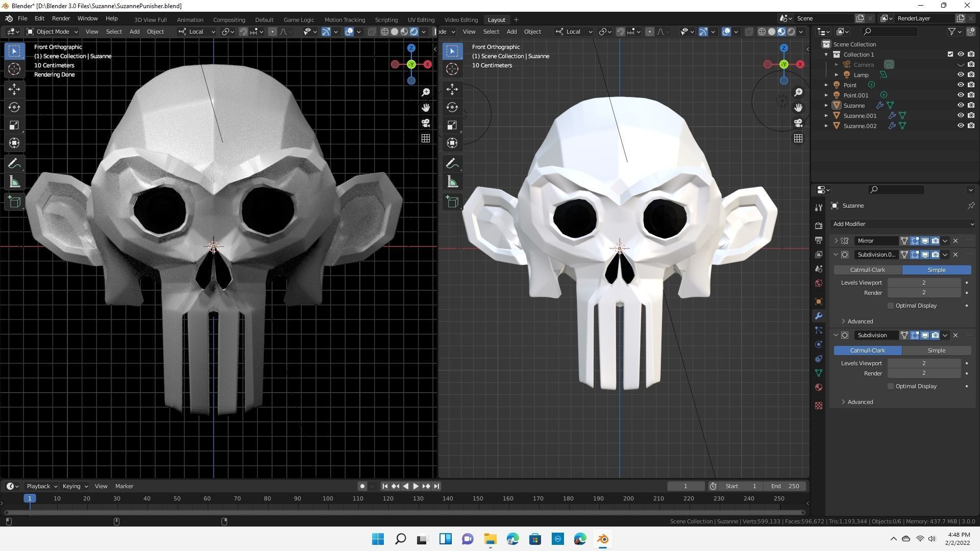This screenshot has width=980, height=551.
Task: Switch to the UV Editing workspace tab
Action: [421, 20]
